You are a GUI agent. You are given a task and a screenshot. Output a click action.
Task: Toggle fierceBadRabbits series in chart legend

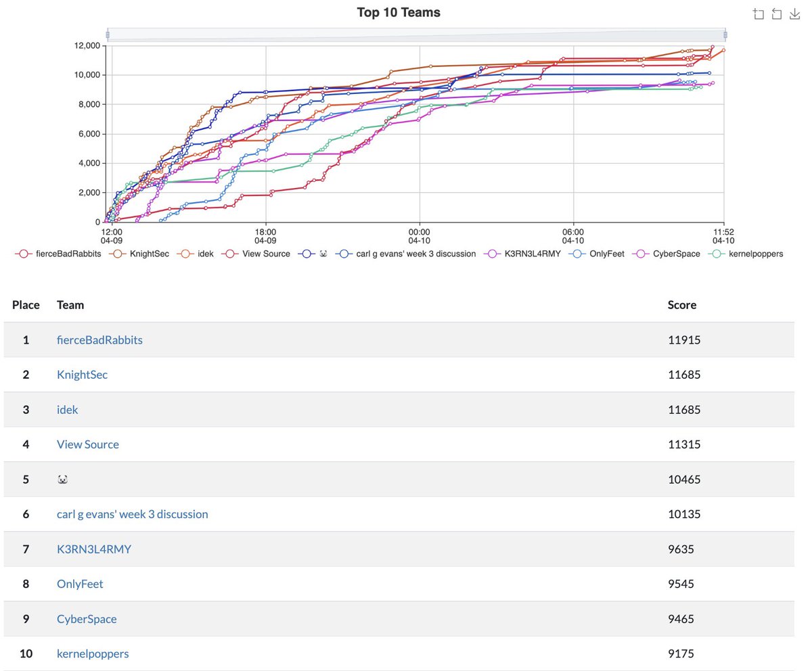click(58, 254)
